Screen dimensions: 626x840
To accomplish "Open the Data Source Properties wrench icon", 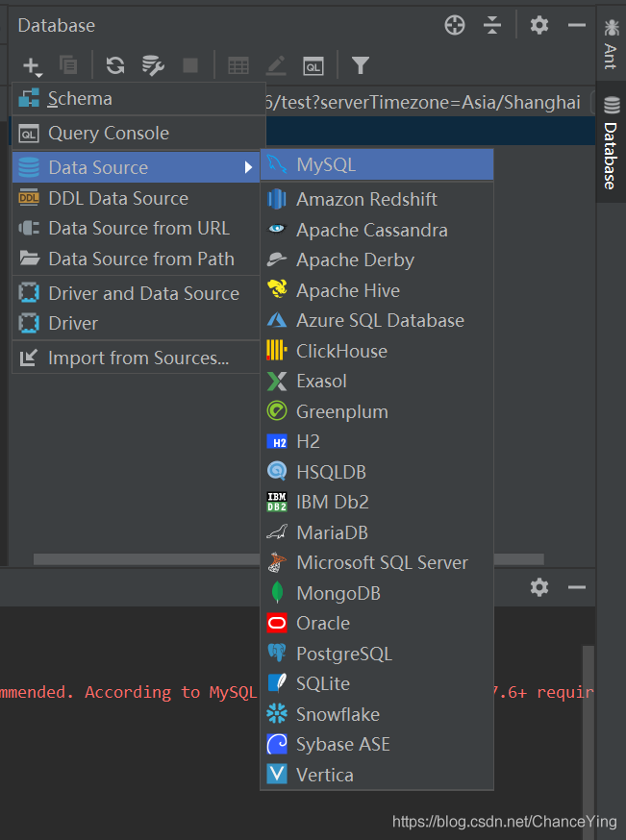I will click(153, 65).
